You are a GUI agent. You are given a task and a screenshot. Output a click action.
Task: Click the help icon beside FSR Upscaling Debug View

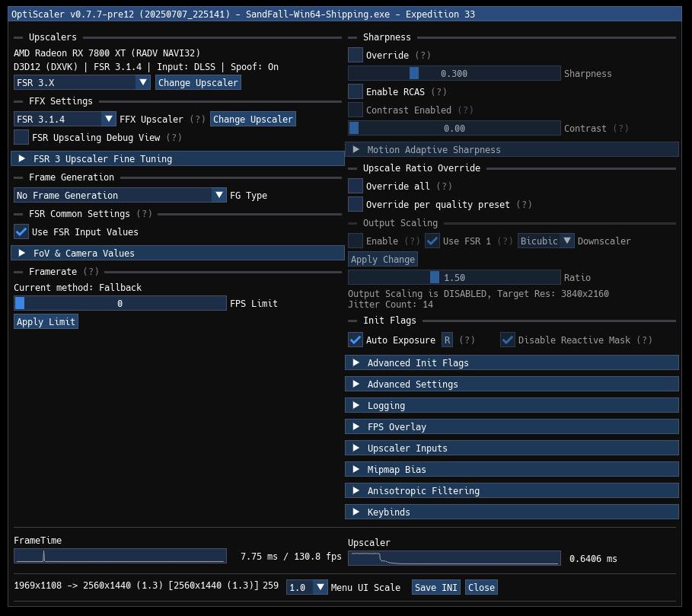point(174,138)
